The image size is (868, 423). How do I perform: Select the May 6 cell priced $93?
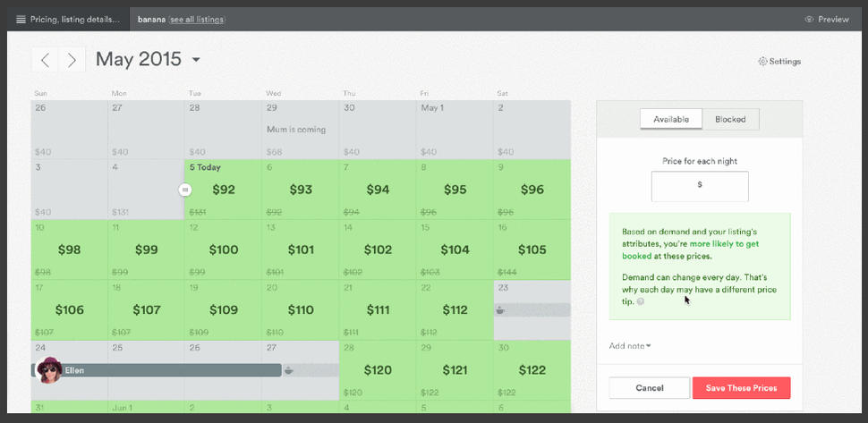click(x=301, y=190)
